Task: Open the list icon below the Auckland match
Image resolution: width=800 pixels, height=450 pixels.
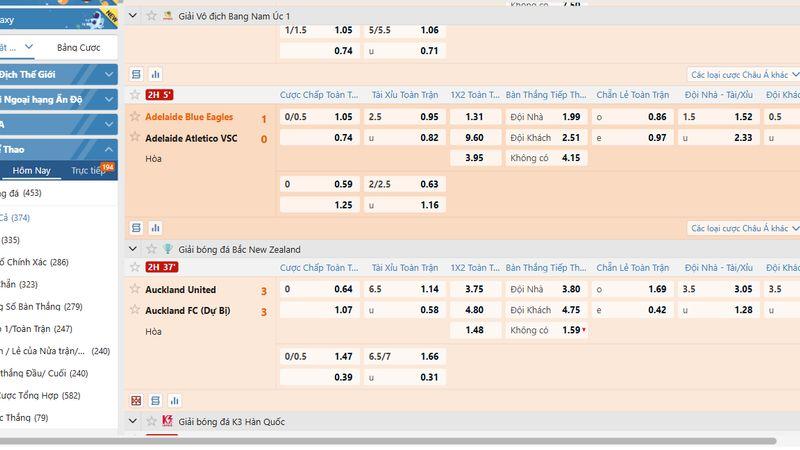Action: [x=156, y=401]
